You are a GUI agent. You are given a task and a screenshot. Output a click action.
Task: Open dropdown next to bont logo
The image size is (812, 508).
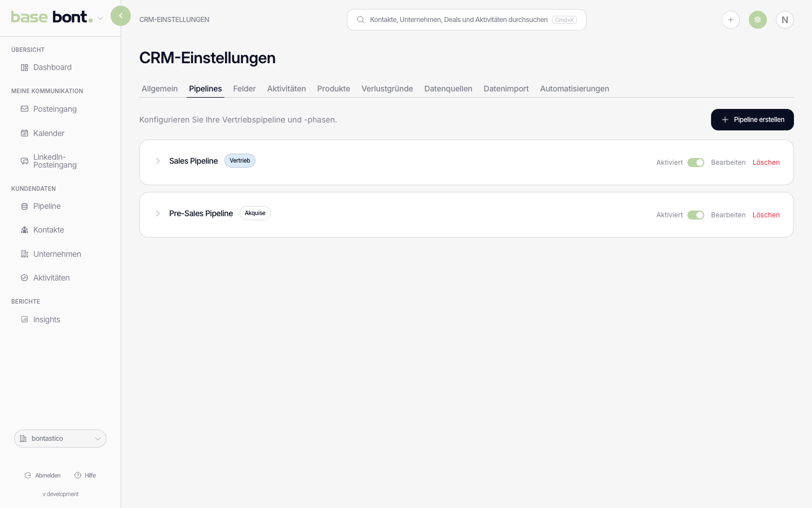coord(100,18)
